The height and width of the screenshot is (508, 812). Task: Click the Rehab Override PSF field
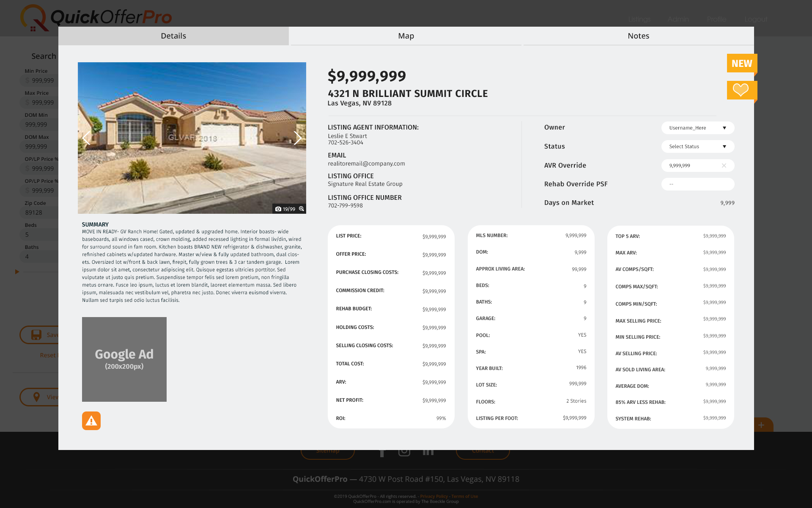(697, 184)
